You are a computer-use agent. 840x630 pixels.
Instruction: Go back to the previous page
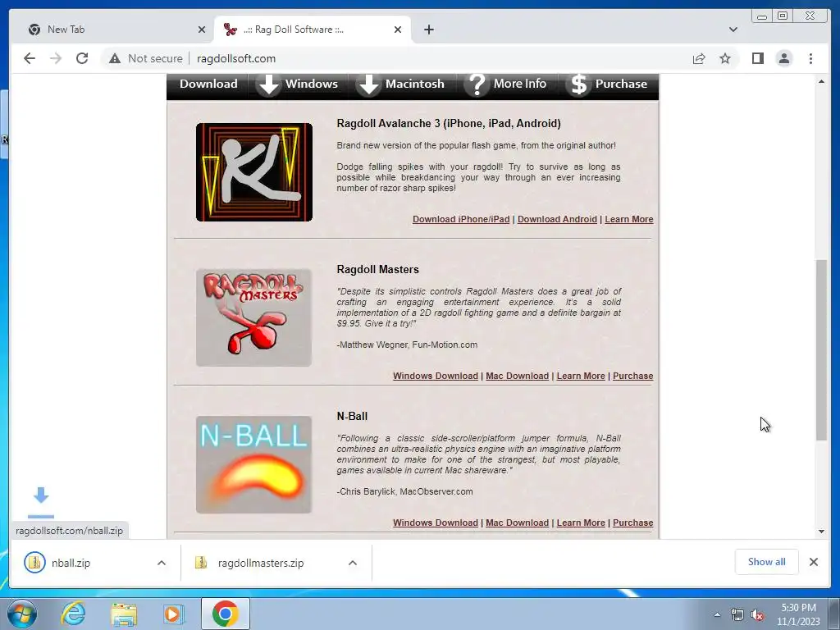[x=30, y=58]
